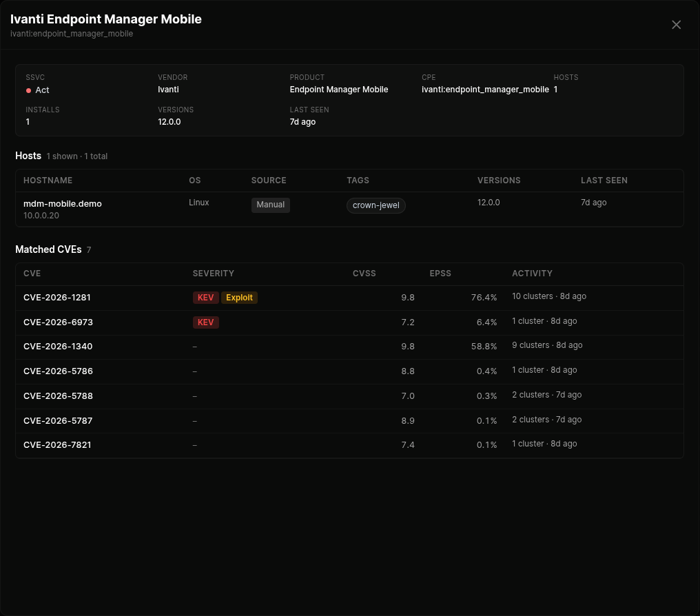Click the summary Versions value 12.0.0

(169, 122)
